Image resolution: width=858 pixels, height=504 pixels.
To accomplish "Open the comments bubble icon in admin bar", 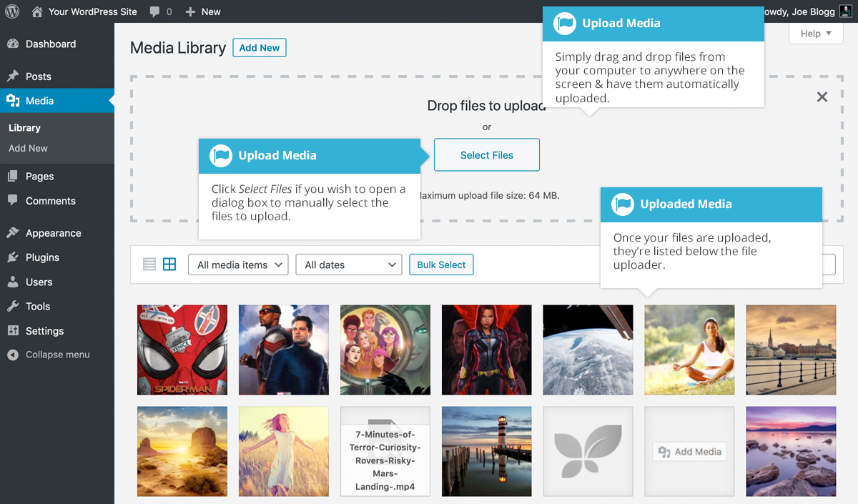I will pos(155,12).
